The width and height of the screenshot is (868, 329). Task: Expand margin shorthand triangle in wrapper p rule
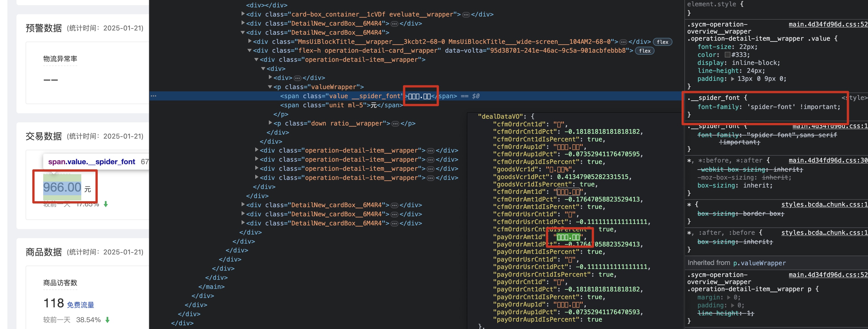[728, 297]
